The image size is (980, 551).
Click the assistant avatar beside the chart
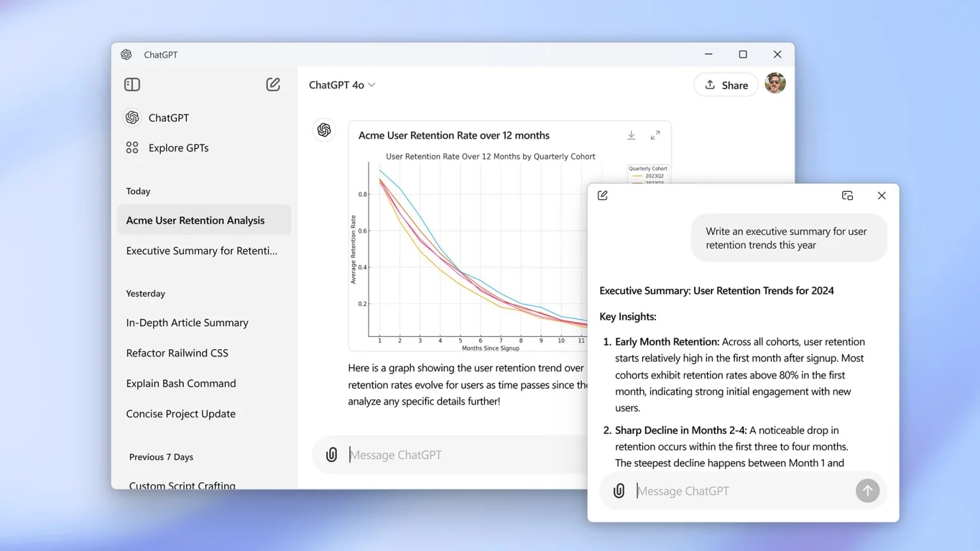click(324, 130)
